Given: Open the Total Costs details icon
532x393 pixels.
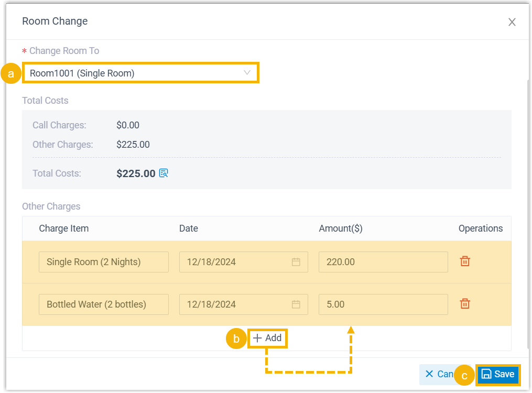Looking at the screenshot, I should 164,173.
